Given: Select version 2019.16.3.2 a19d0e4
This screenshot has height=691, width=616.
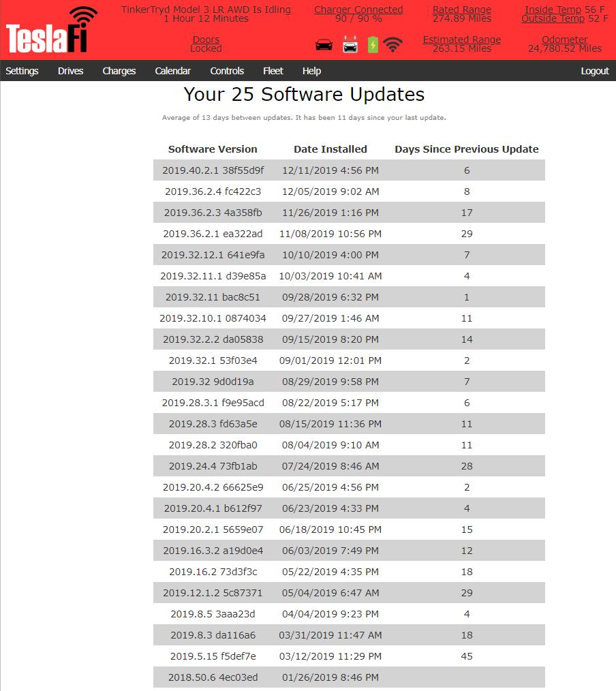Looking at the screenshot, I should (x=213, y=551).
